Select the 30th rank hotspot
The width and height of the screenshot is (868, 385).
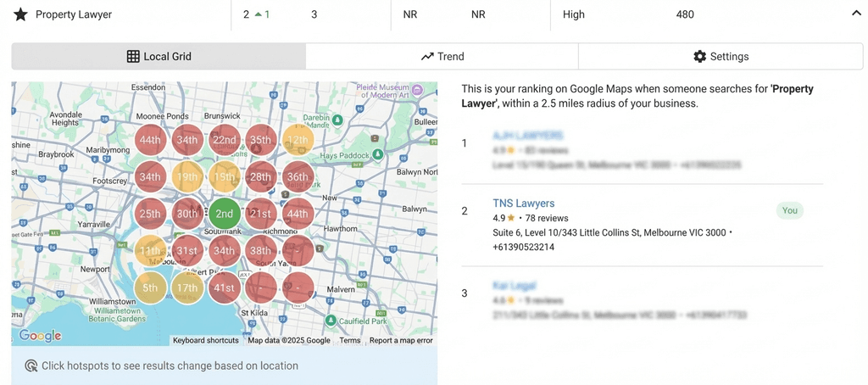(187, 214)
